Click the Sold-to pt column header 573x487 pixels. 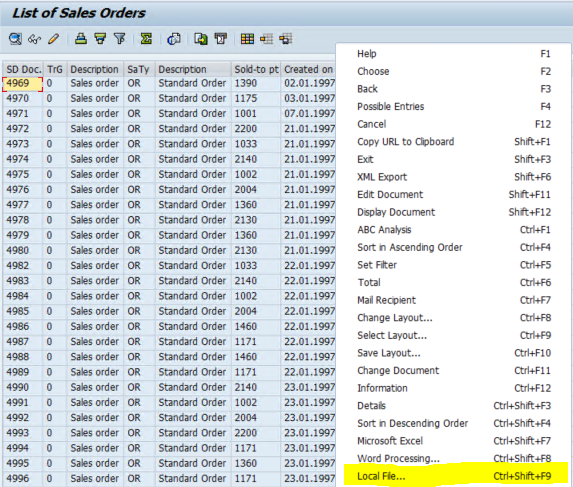pyautogui.click(x=256, y=69)
